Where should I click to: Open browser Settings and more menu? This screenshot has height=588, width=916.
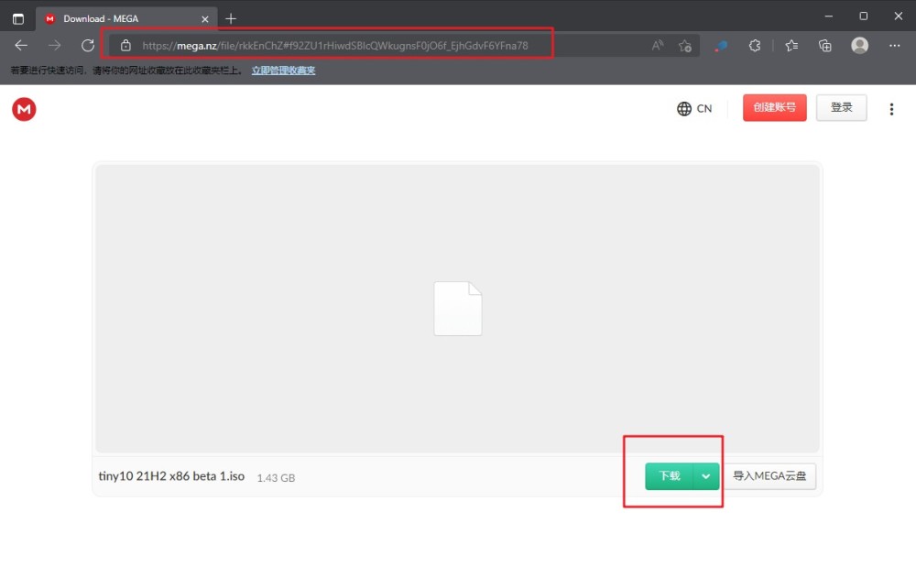(x=894, y=46)
